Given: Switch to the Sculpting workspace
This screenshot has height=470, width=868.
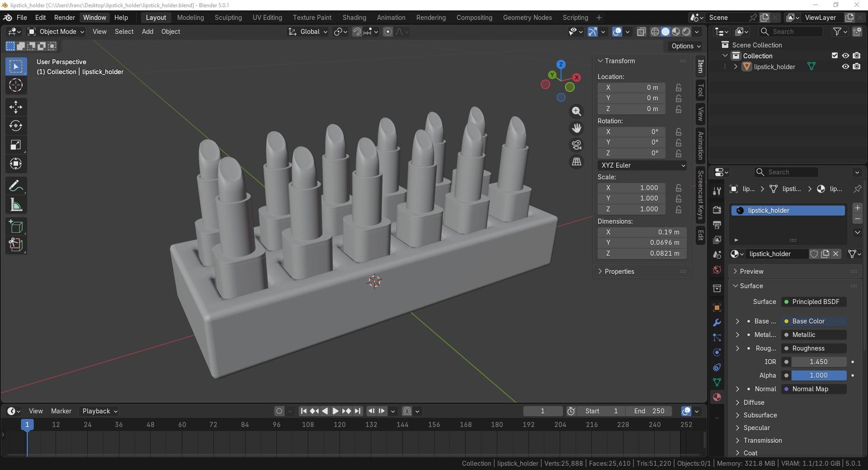Looking at the screenshot, I should tap(228, 18).
